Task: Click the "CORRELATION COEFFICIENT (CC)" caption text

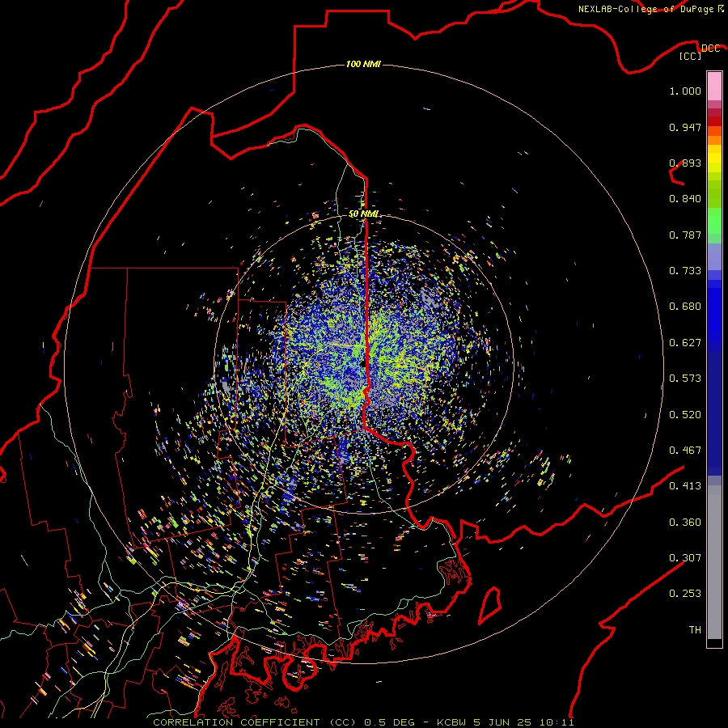Action: click(255, 722)
